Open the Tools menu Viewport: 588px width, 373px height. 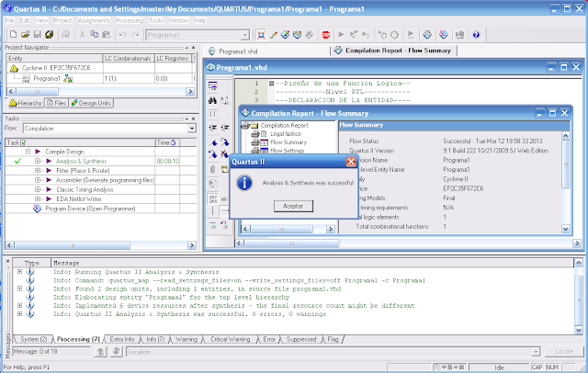click(x=156, y=20)
